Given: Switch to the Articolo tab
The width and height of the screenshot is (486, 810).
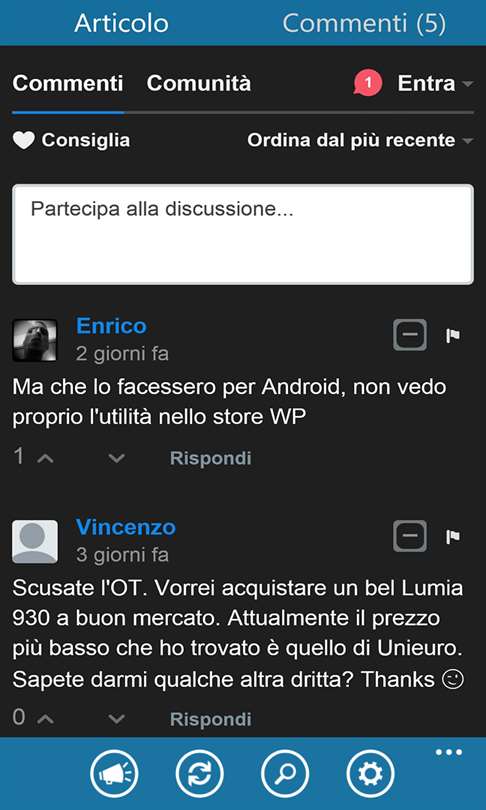Looking at the screenshot, I should pyautogui.click(x=121, y=23).
